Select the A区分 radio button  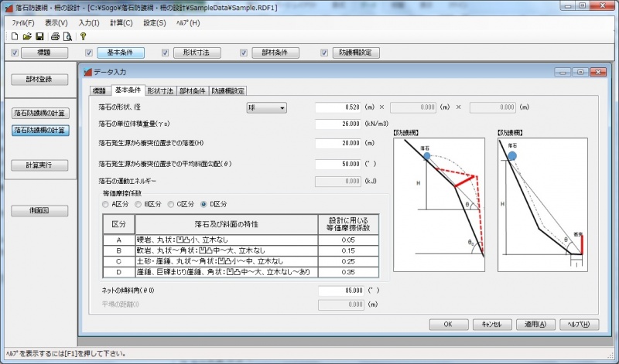[106, 204]
